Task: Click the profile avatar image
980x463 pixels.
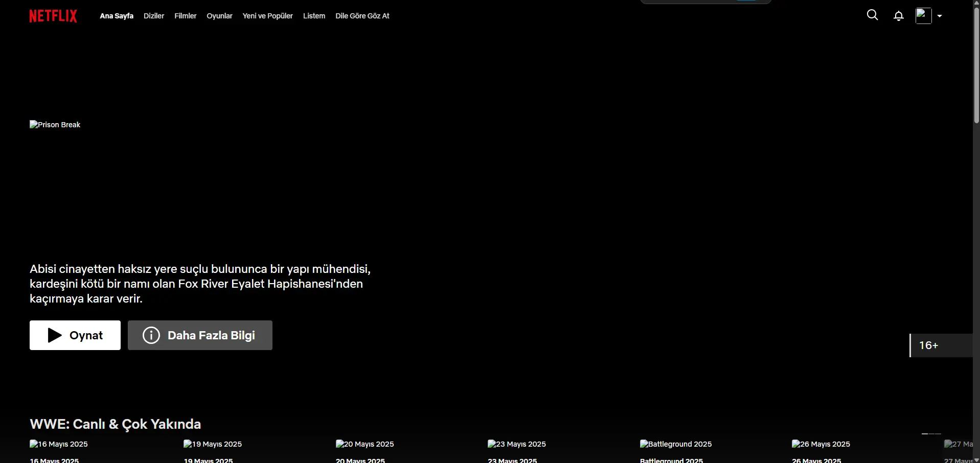Action: (x=924, y=16)
